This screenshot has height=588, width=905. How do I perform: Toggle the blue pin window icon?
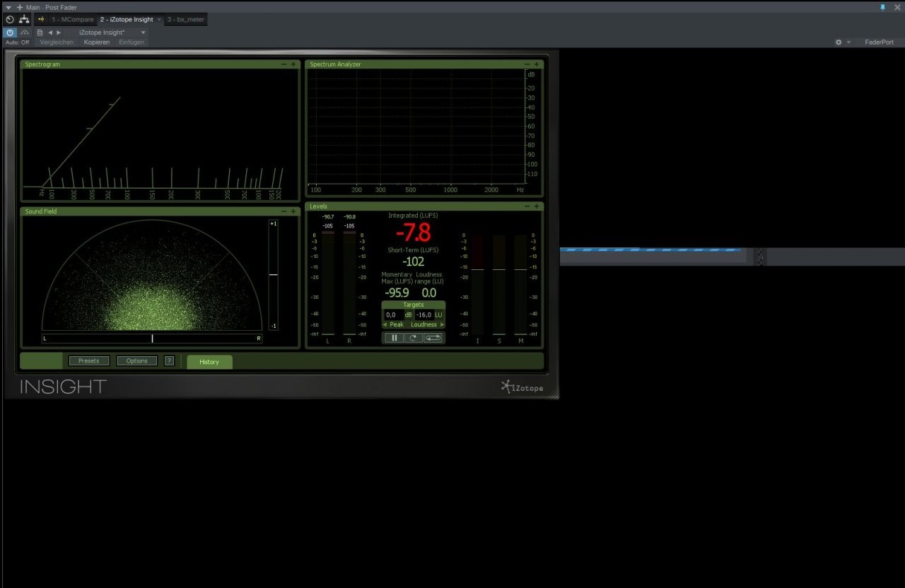click(883, 7)
